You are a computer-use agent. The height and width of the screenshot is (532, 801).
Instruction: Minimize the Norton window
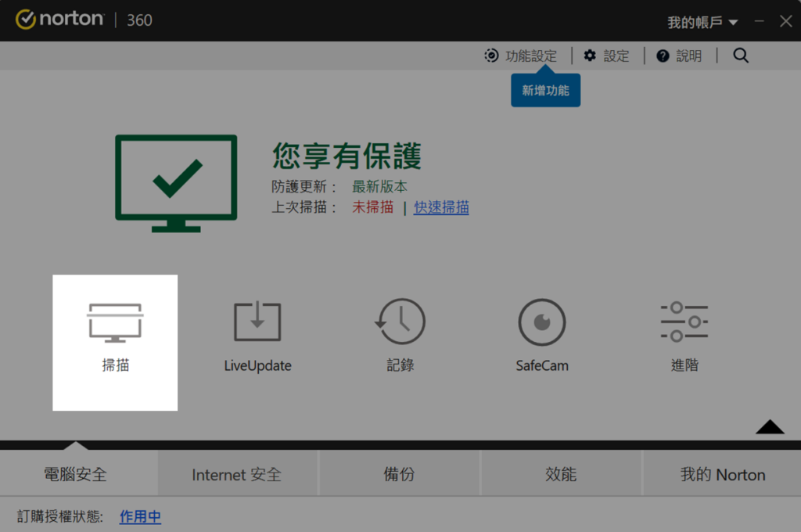click(759, 21)
